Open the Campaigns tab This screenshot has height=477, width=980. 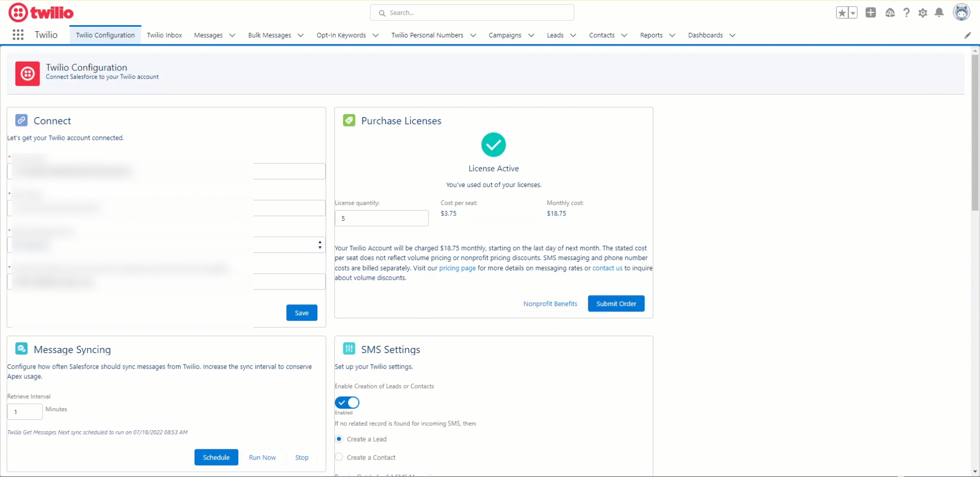tap(505, 35)
